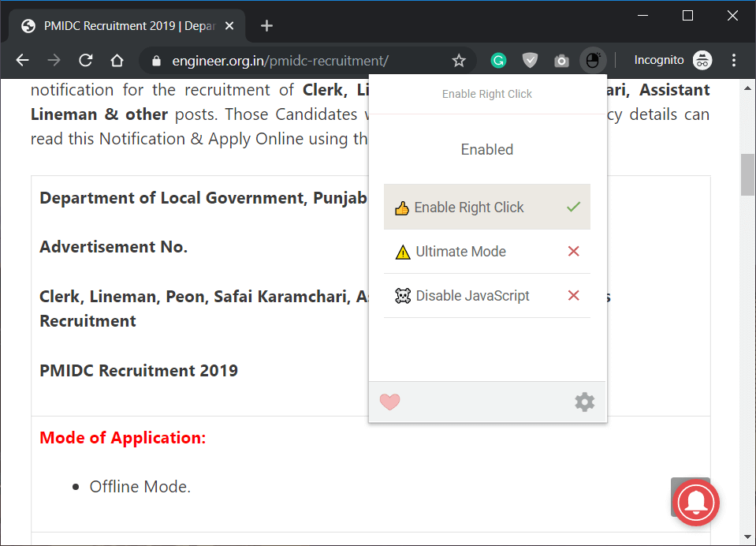Open the shield extension icon
This screenshot has height=546, width=756.
tap(530, 60)
